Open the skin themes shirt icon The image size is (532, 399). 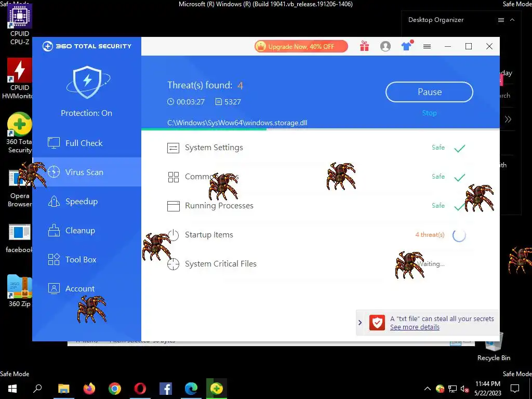[406, 46]
